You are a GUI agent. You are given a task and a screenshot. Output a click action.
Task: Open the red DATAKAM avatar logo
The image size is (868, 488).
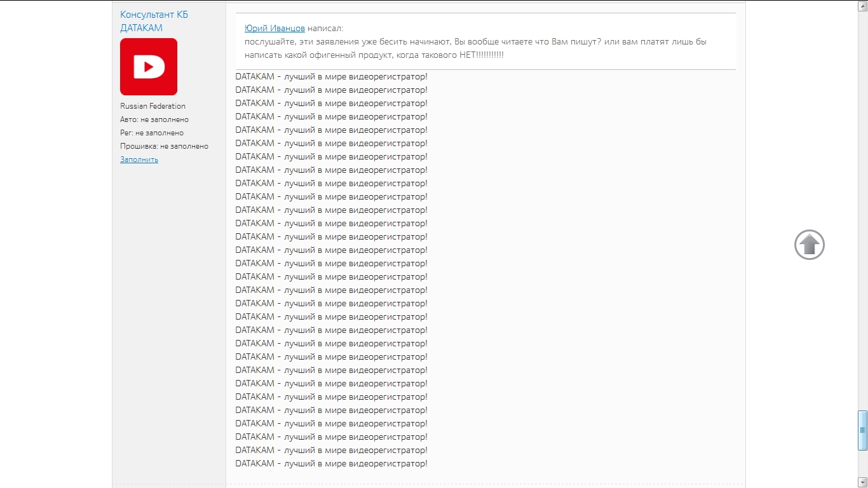tap(149, 67)
